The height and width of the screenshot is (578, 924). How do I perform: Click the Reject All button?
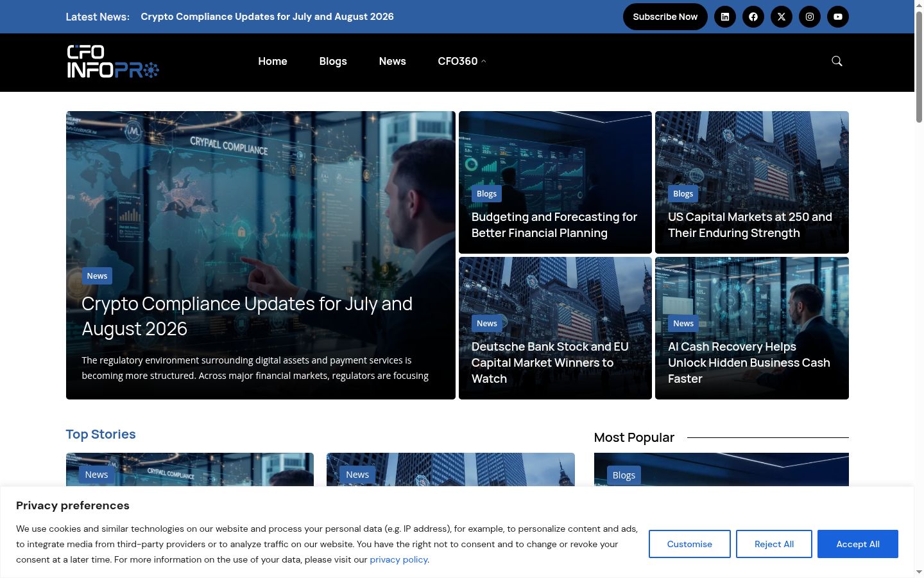[774, 544]
